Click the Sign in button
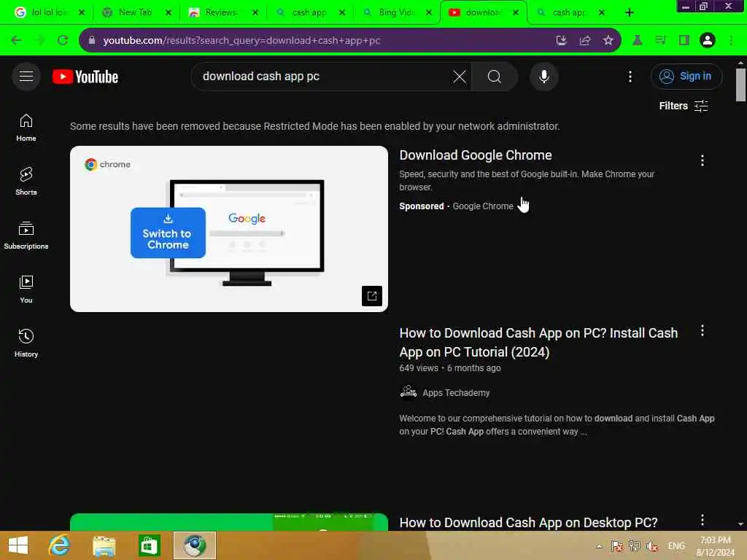This screenshot has height=560, width=747. tap(686, 76)
